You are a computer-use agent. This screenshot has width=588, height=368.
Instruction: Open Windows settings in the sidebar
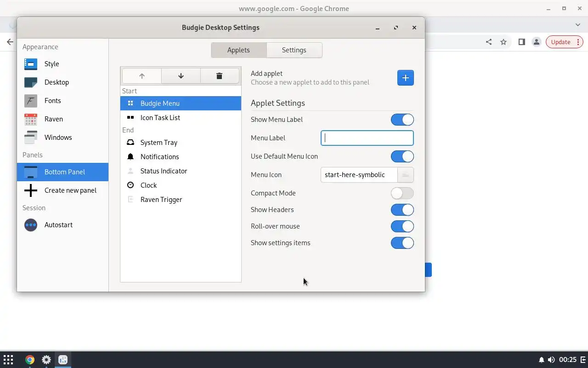(62, 138)
